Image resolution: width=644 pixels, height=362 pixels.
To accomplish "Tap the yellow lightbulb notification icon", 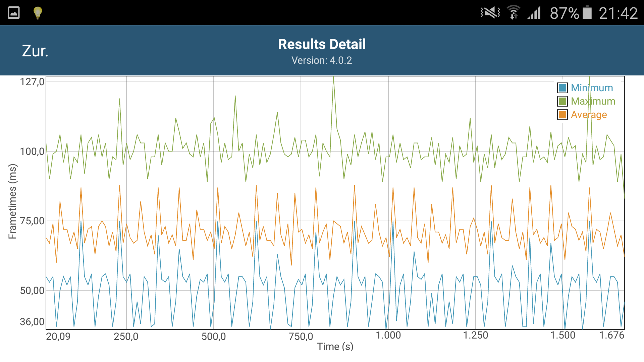I will coord(38,13).
